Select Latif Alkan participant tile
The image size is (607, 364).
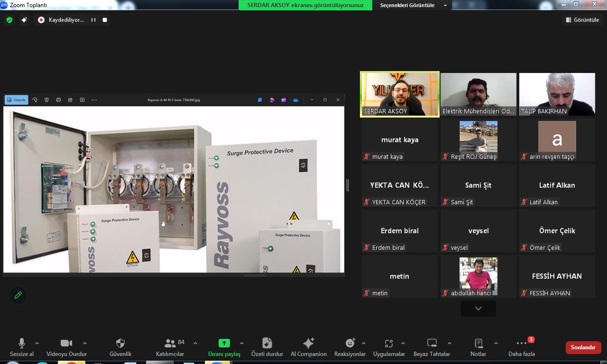point(557,185)
